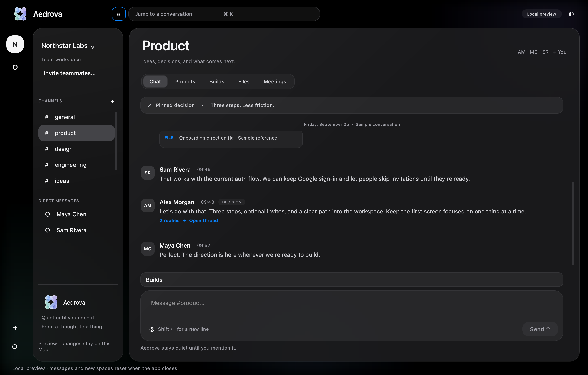Click the chat message scrollbar
Viewport: 588px width, 375px height.
coord(573,223)
